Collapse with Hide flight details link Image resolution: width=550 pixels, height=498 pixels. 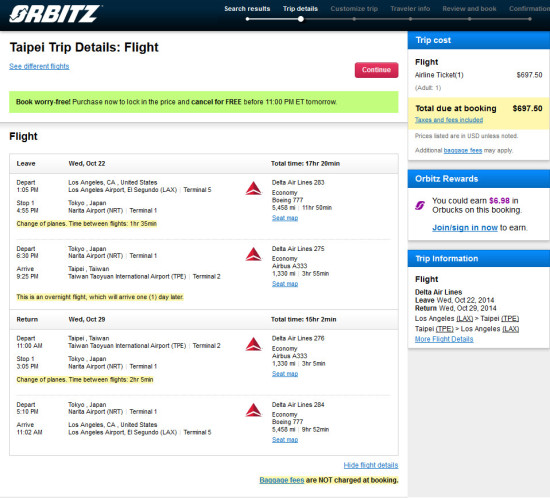coord(371,465)
